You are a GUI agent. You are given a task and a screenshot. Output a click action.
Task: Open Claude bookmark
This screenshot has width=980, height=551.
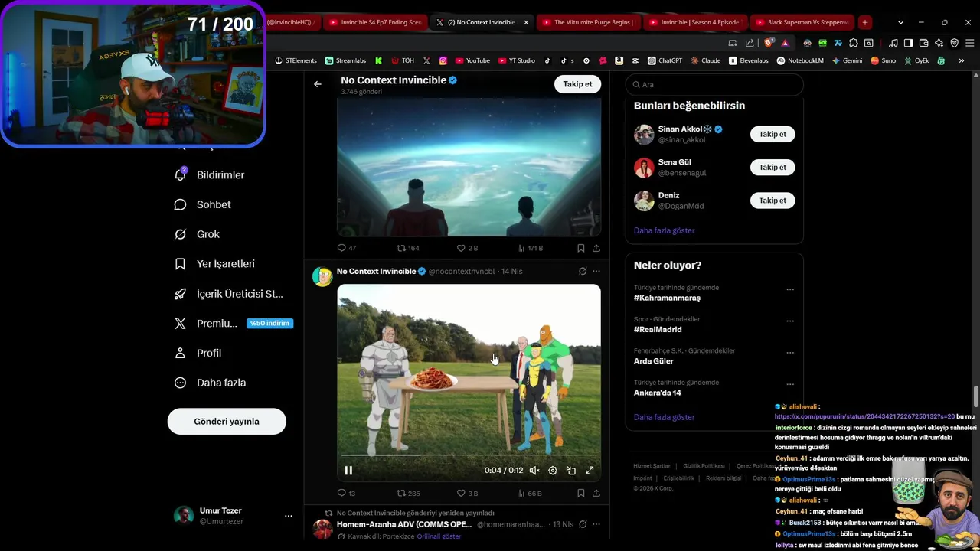pos(705,60)
